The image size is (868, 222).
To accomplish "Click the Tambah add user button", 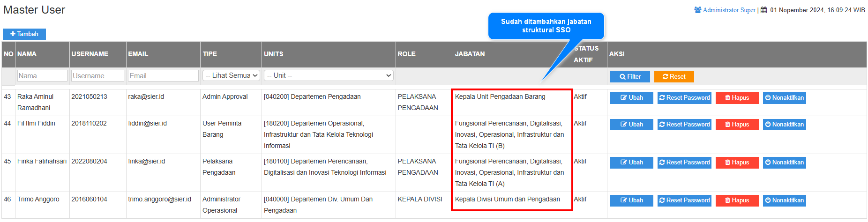I will (x=24, y=34).
